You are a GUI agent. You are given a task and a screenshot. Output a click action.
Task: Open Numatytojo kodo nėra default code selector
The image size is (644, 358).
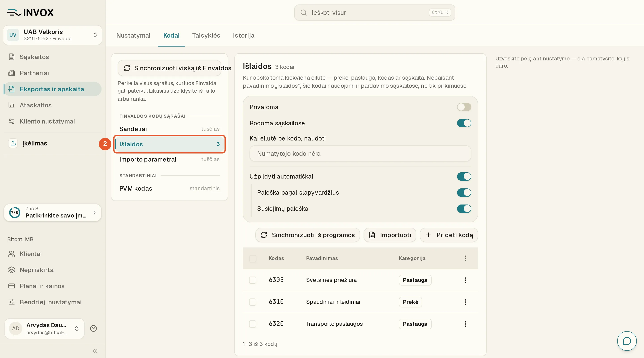click(360, 154)
